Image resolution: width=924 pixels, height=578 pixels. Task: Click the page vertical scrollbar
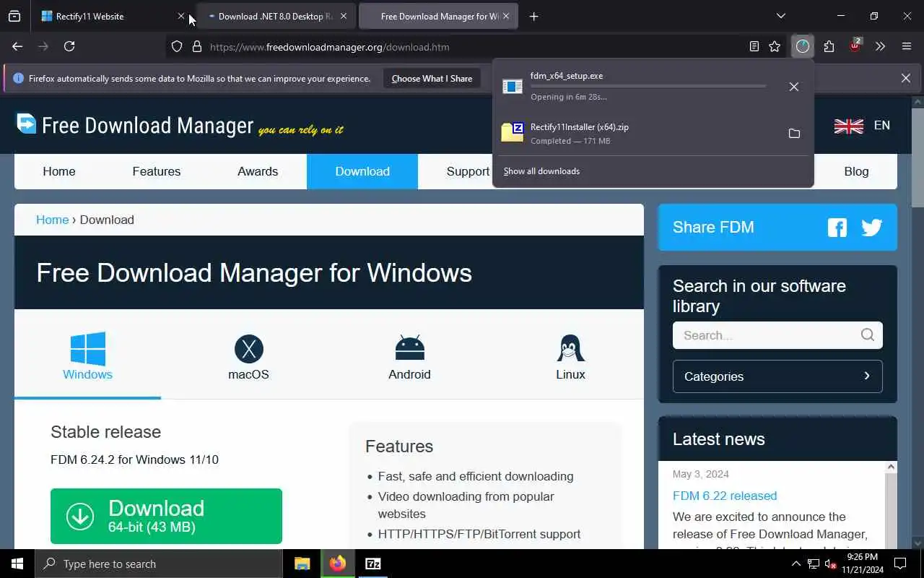(918, 158)
